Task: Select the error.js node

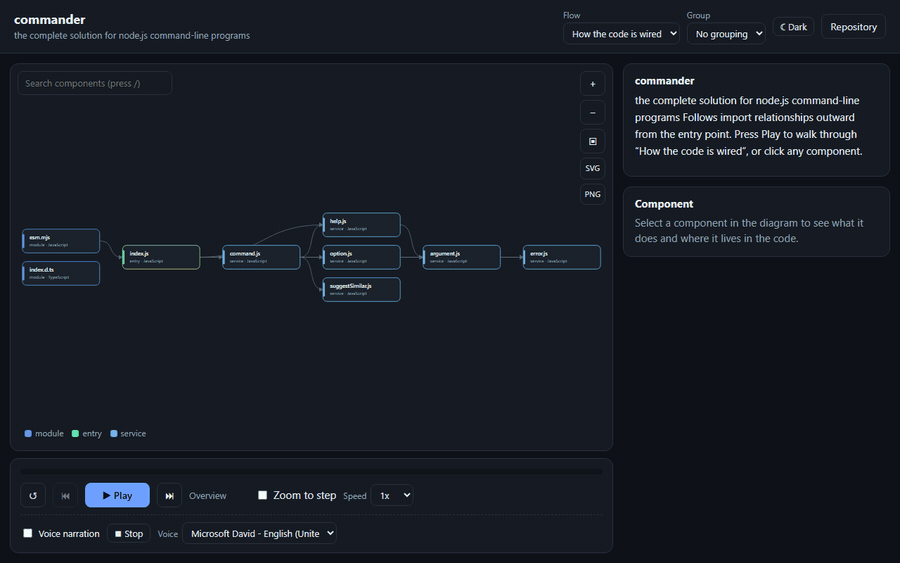Action: pyautogui.click(x=562, y=257)
